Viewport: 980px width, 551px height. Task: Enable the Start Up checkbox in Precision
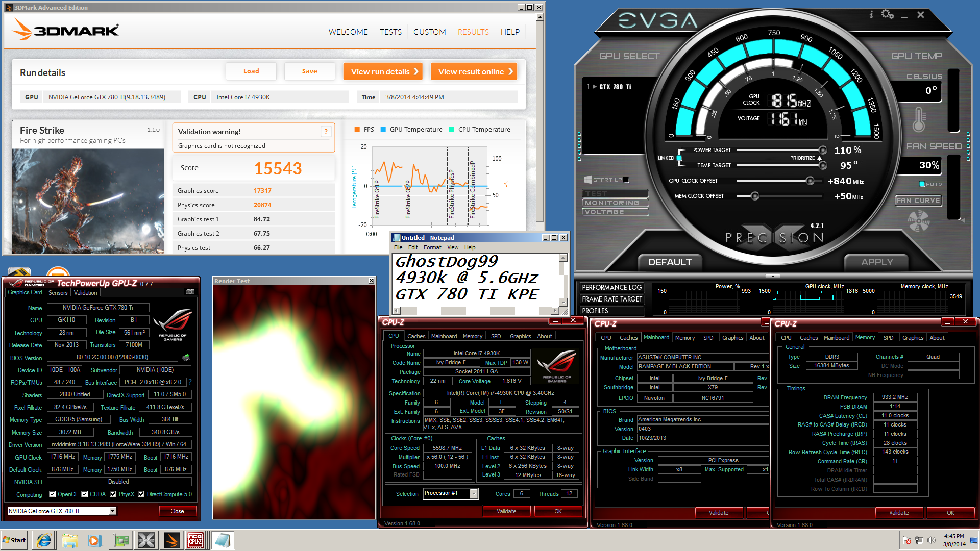[x=626, y=180]
